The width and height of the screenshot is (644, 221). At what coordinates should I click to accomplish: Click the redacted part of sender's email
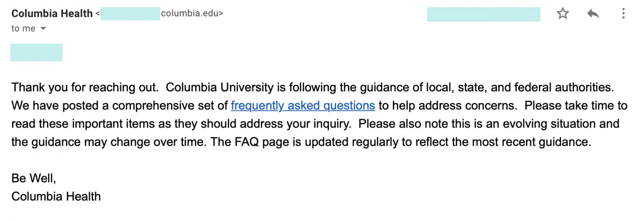(130, 13)
